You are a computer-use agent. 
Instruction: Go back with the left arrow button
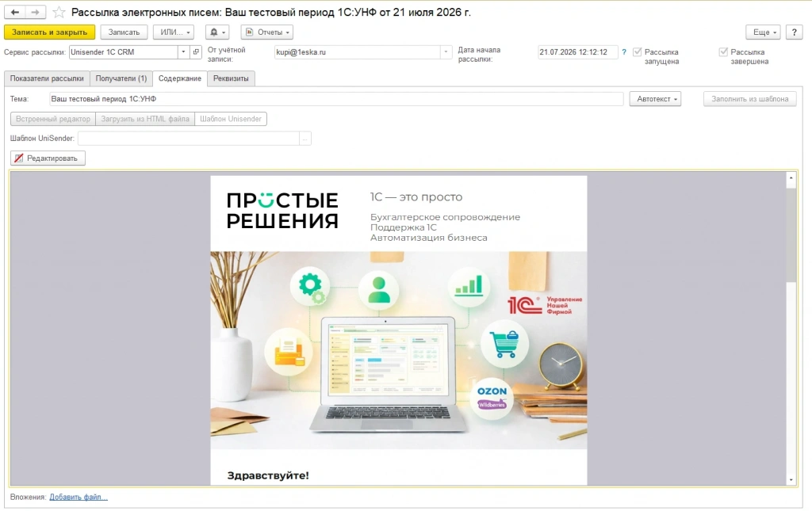pyautogui.click(x=15, y=12)
